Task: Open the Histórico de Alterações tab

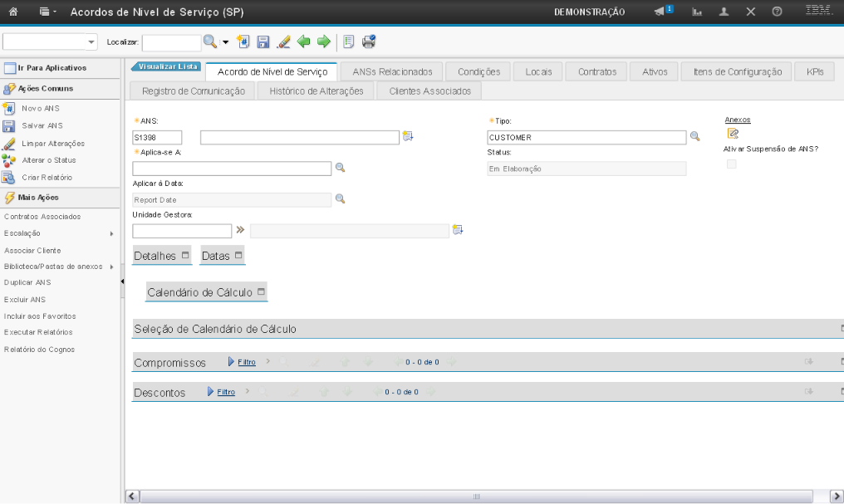Action: pos(316,91)
